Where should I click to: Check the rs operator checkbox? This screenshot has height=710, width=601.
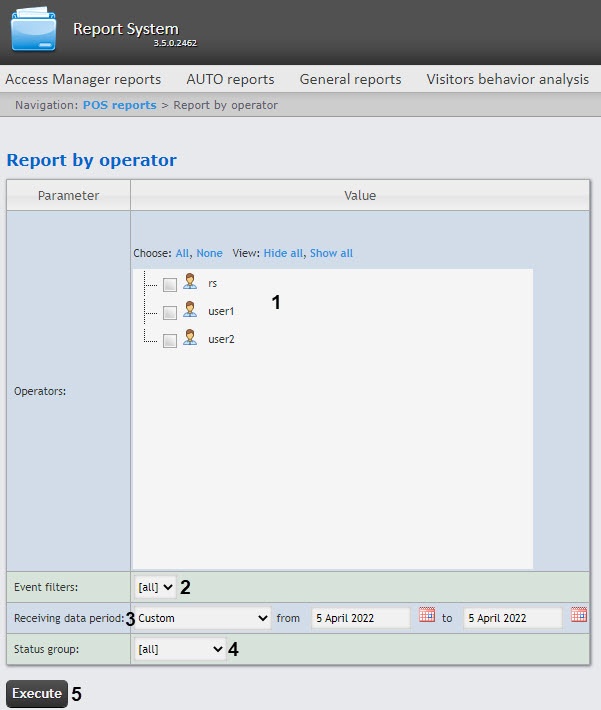pos(170,285)
